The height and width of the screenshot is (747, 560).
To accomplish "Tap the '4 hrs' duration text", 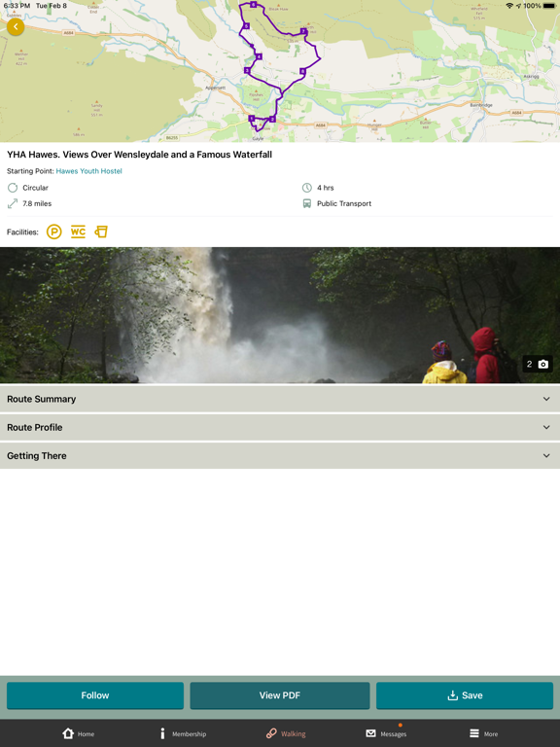I will tap(326, 188).
